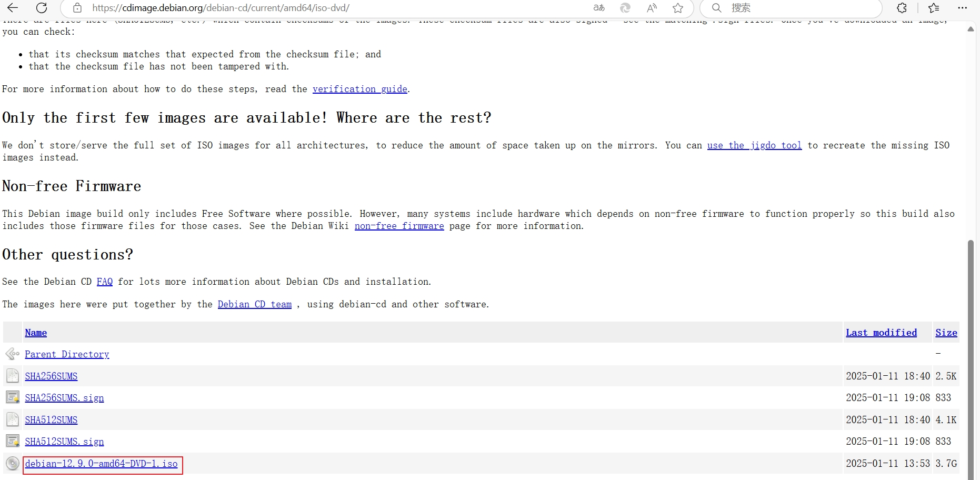The image size is (980, 480).
Task: Open the browser extensions puzzle icon
Action: (x=902, y=8)
